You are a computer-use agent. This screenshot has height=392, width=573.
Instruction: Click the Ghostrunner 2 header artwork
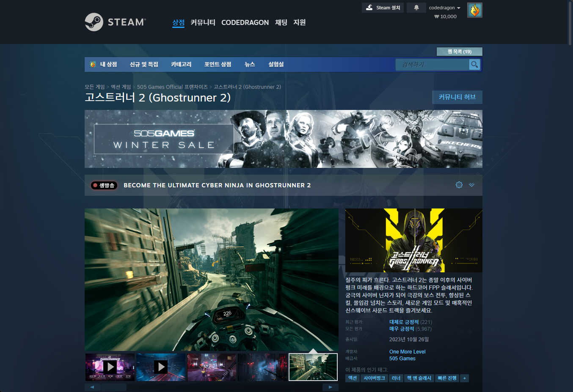pyautogui.click(x=414, y=240)
